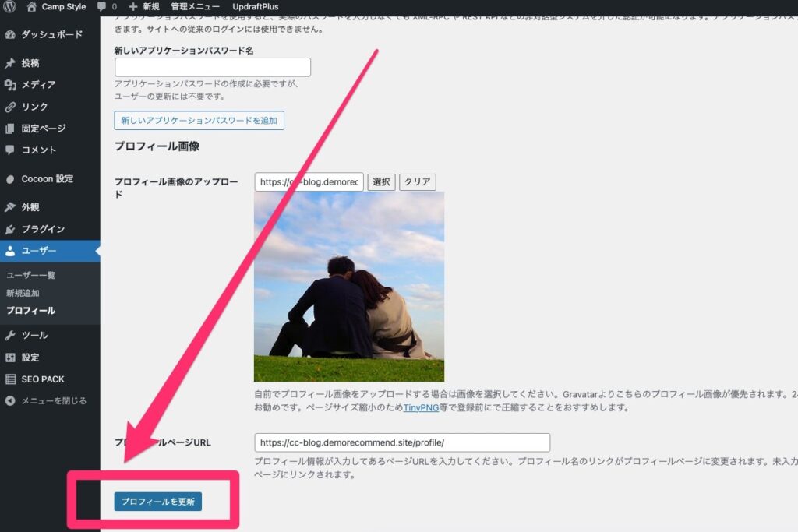The width and height of the screenshot is (798, 532).
Task: Click the Cocoon 設定 circle icon
Action: 10,179
